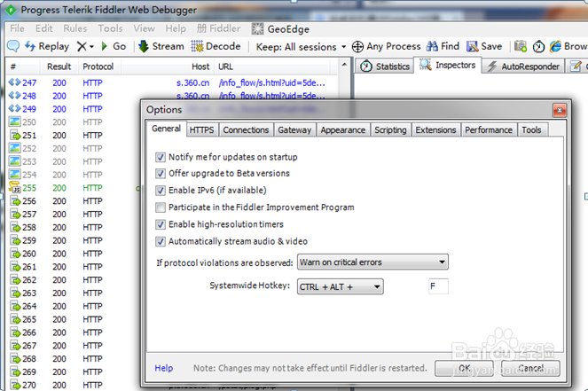This screenshot has width=588, height=391.
Task: Select session 247 row icon
Action: 14,82
